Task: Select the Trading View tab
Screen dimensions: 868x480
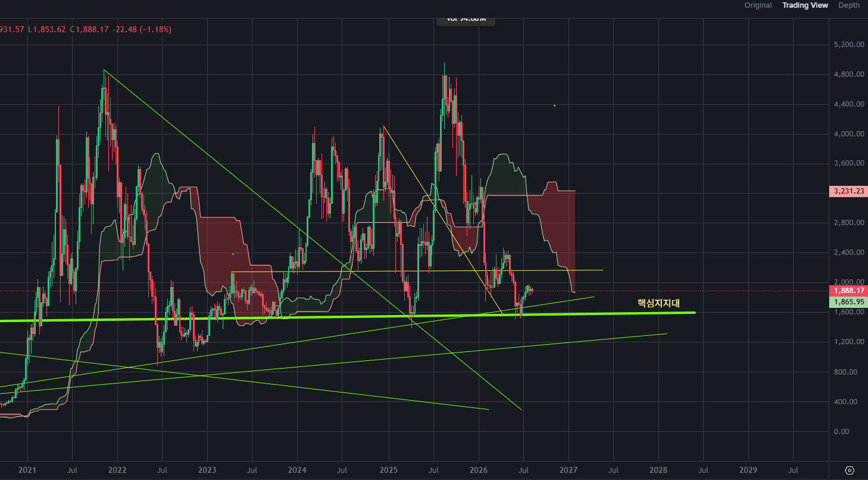Action: 805,5
